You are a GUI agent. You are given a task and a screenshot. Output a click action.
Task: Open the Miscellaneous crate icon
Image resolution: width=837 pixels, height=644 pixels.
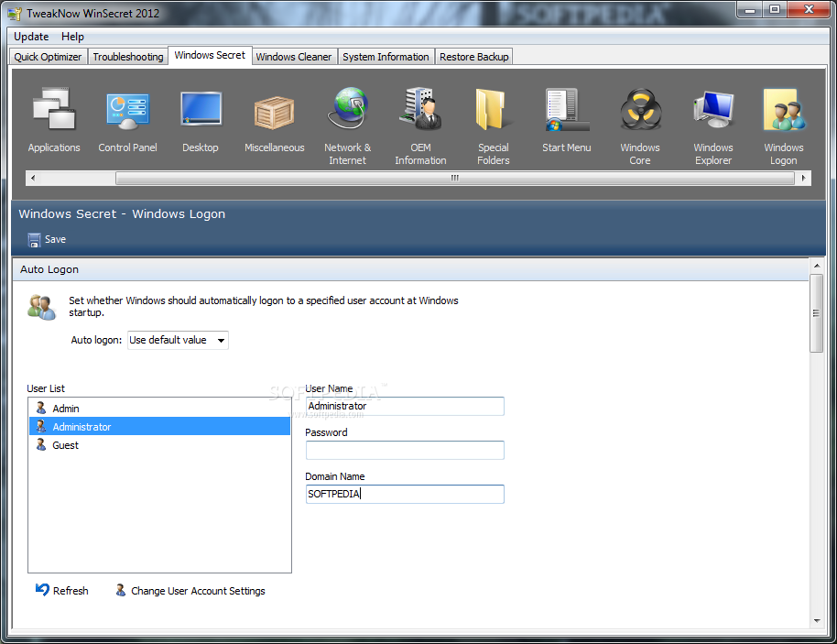tap(274, 112)
